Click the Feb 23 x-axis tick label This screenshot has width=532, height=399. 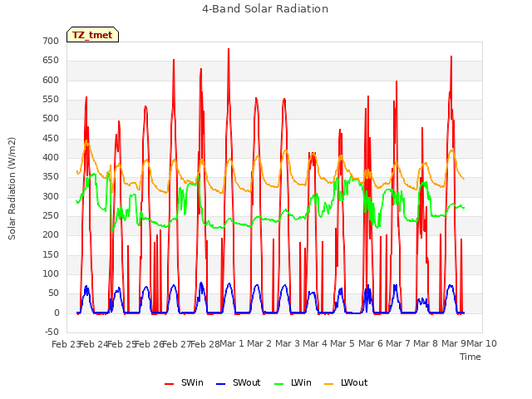tap(66, 344)
